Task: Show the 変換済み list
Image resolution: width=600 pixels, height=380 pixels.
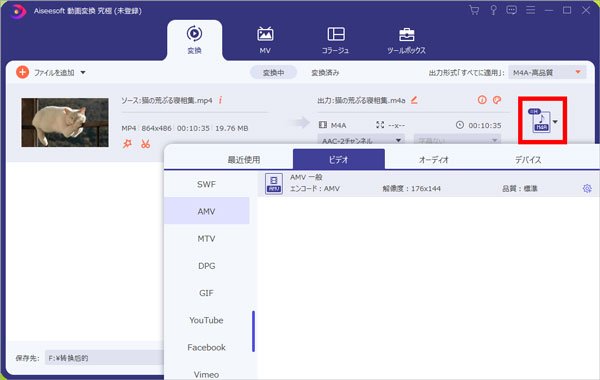Action: [x=325, y=72]
